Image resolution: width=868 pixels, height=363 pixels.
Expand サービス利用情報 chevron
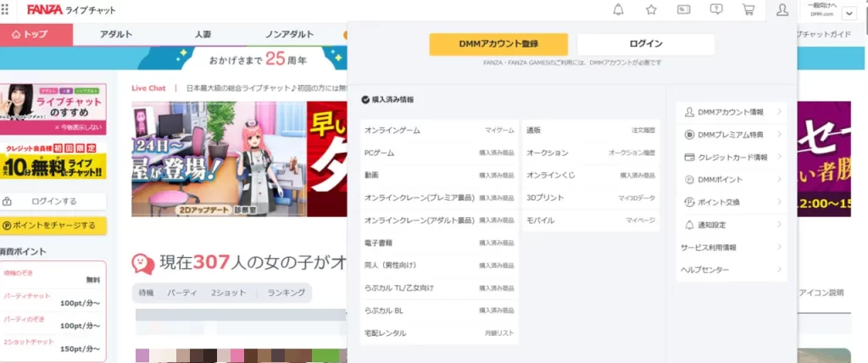(x=779, y=247)
